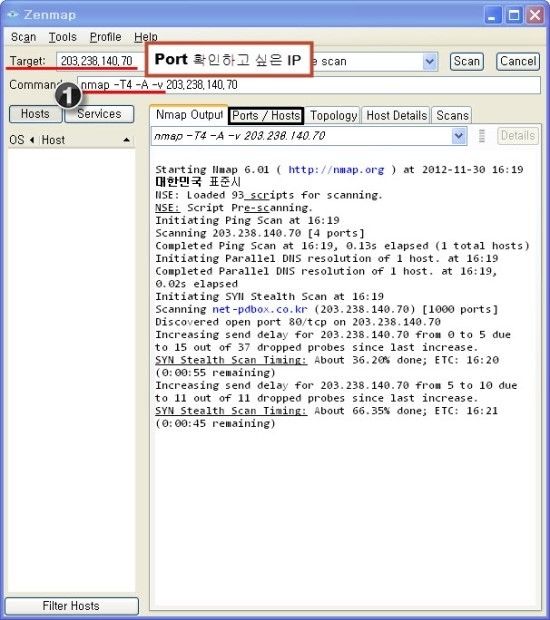Click 'Initiating Ping Scan at 16:19' line

click(x=247, y=220)
